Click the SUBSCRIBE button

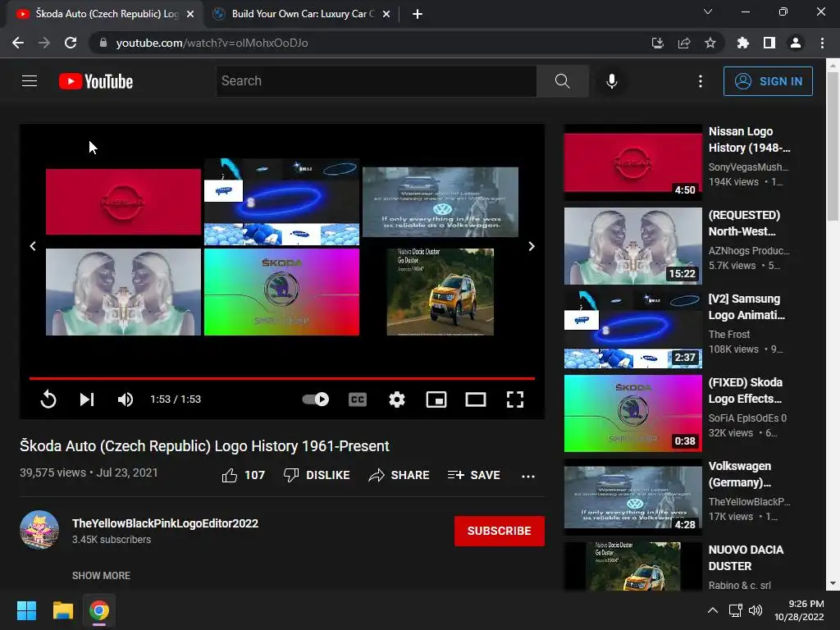[500, 531]
